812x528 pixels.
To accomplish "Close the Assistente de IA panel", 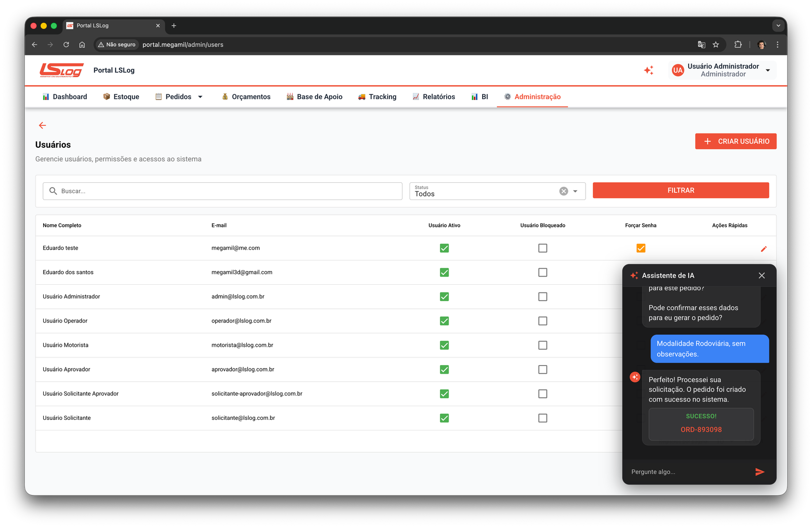I will (x=761, y=276).
